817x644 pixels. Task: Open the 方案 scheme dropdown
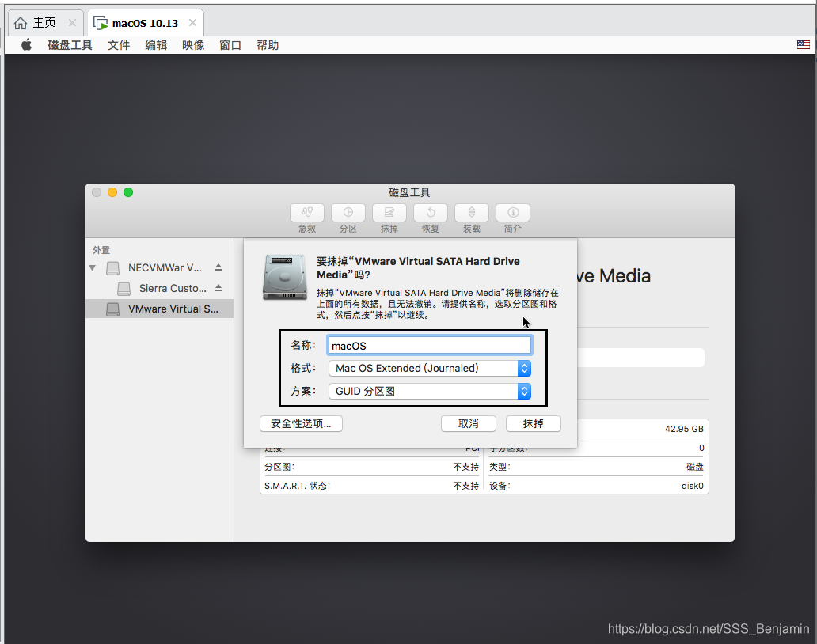430,391
